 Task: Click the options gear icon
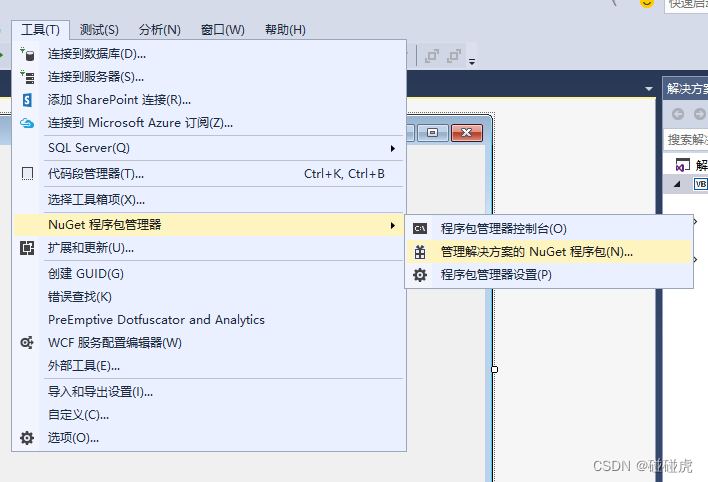pos(27,438)
